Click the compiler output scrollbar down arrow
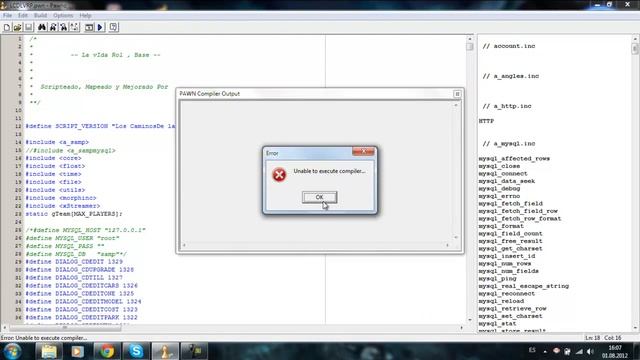 pos(456,237)
